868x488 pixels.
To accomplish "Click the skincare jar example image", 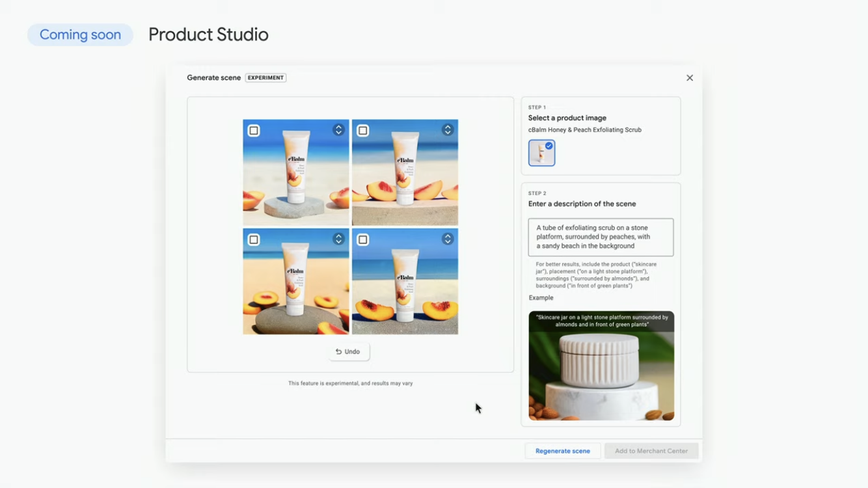I will 601,366.
